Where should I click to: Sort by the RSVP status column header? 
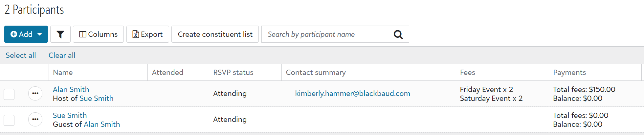(x=233, y=72)
